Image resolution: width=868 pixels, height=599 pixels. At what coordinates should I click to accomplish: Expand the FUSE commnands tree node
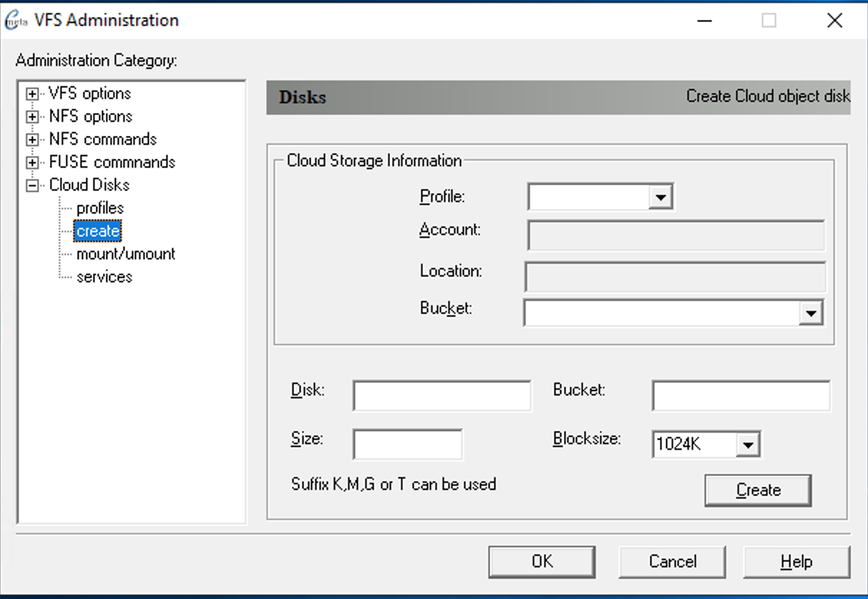tap(32, 163)
